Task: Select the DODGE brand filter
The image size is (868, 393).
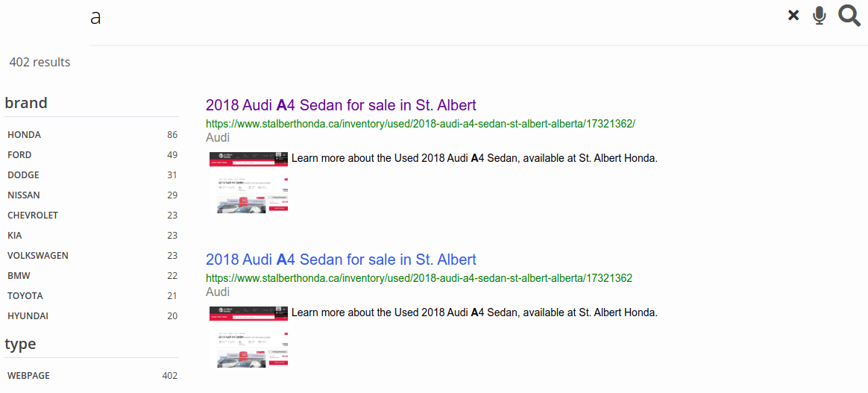Action: click(x=23, y=175)
